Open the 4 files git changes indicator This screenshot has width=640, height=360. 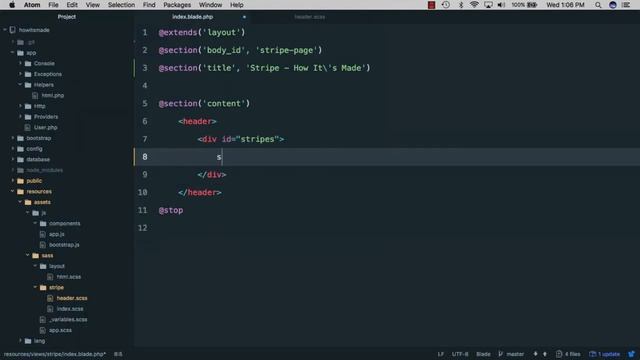point(568,354)
